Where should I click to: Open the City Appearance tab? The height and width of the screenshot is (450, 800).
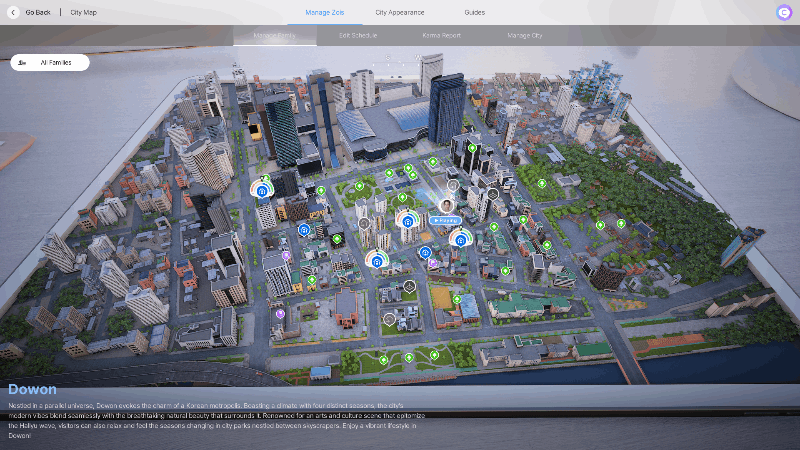(399, 12)
